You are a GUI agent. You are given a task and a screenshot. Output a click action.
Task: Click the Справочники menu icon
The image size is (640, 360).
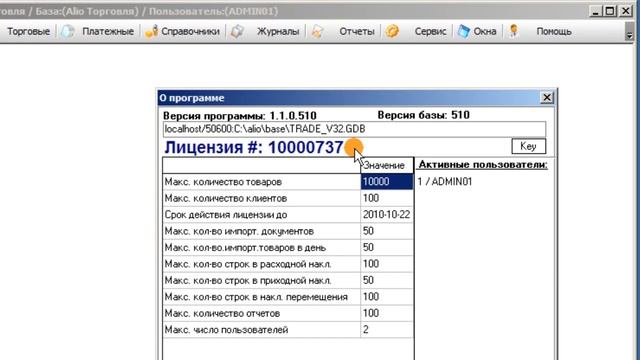coord(151,32)
